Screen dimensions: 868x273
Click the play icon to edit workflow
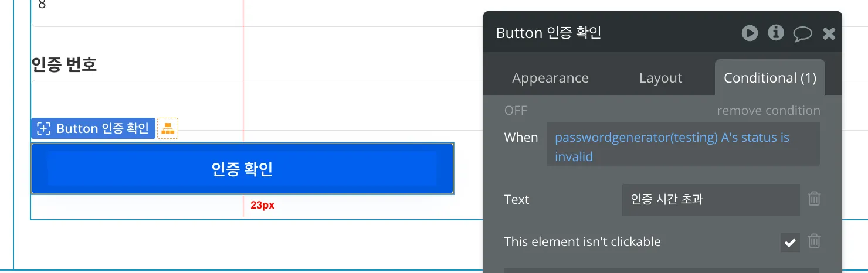[x=750, y=33]
